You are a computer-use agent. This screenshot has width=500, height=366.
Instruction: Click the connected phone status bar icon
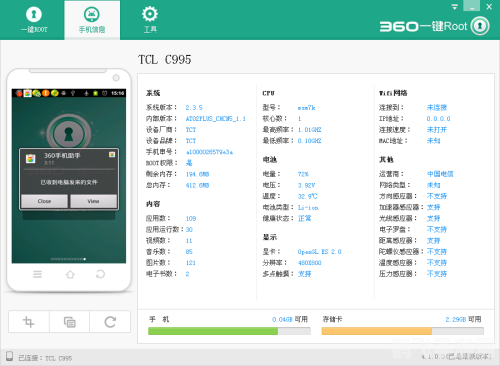10,356
